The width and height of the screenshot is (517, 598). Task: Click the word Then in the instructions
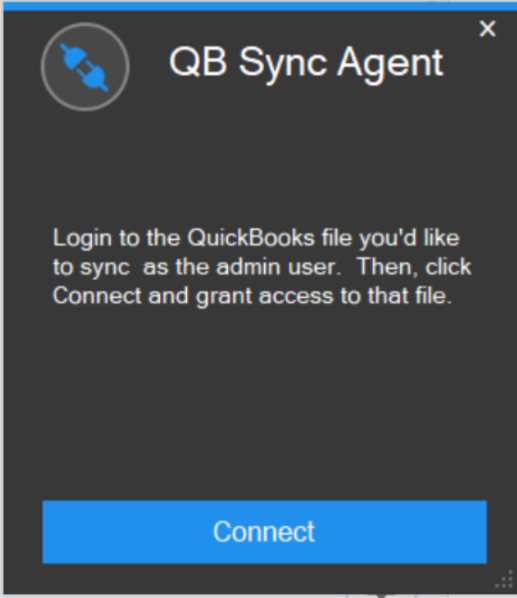pos(388,267)
